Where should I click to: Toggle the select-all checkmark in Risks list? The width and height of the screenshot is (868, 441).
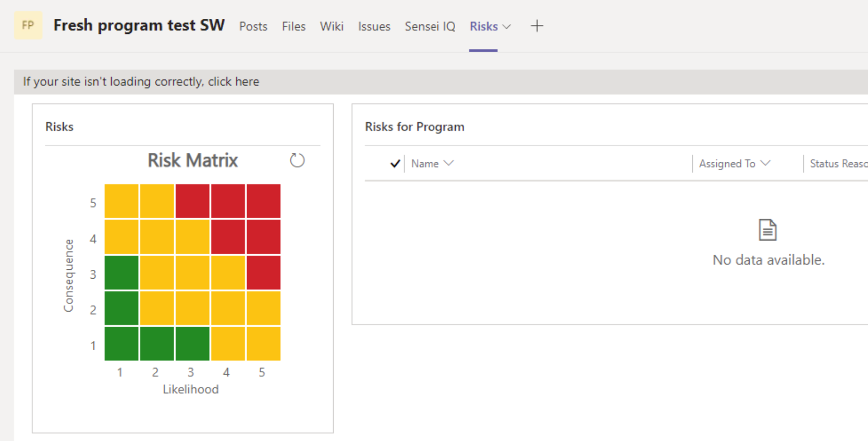click(395, 164)
